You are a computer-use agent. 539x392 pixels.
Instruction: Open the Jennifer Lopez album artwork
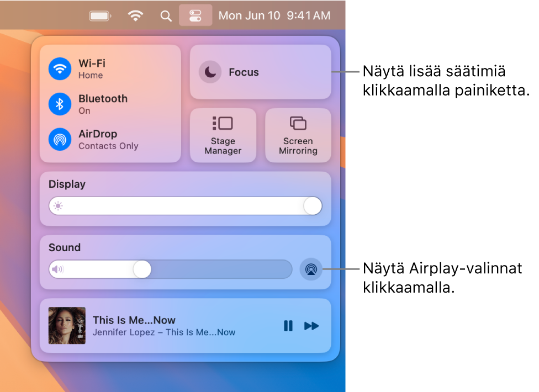pos(67,326)
